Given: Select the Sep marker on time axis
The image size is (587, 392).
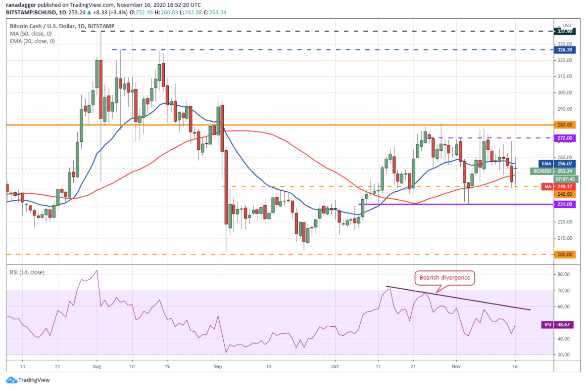Looking at the screenshot, I should [x=218, y=367].
